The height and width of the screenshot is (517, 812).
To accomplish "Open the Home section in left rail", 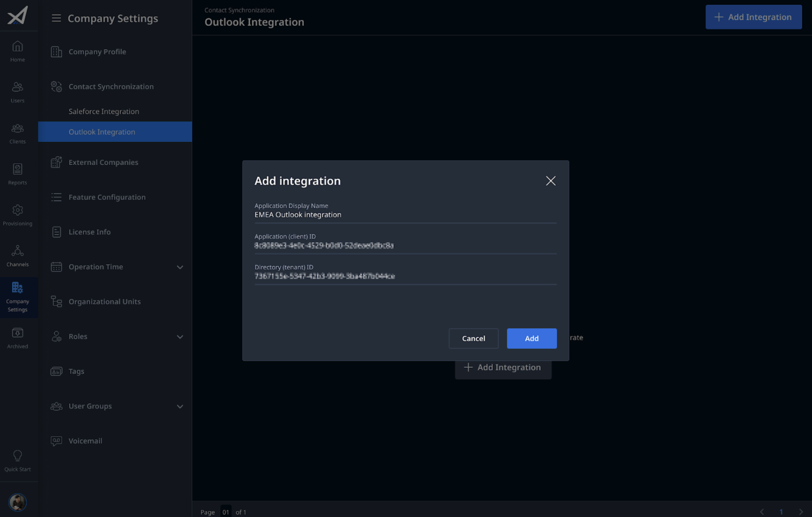I will point(18,51).
